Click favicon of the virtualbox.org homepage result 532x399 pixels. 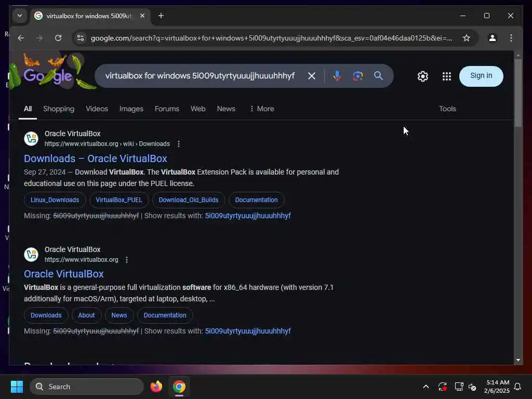click(x=31, y=255)
